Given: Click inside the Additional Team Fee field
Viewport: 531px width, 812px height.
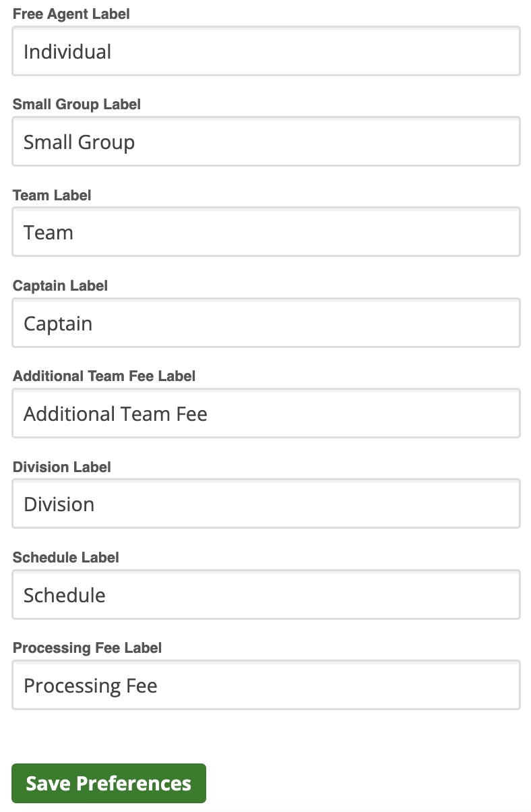Looking at the screenshot, I should pyautogui.click(x=266, y=413).
